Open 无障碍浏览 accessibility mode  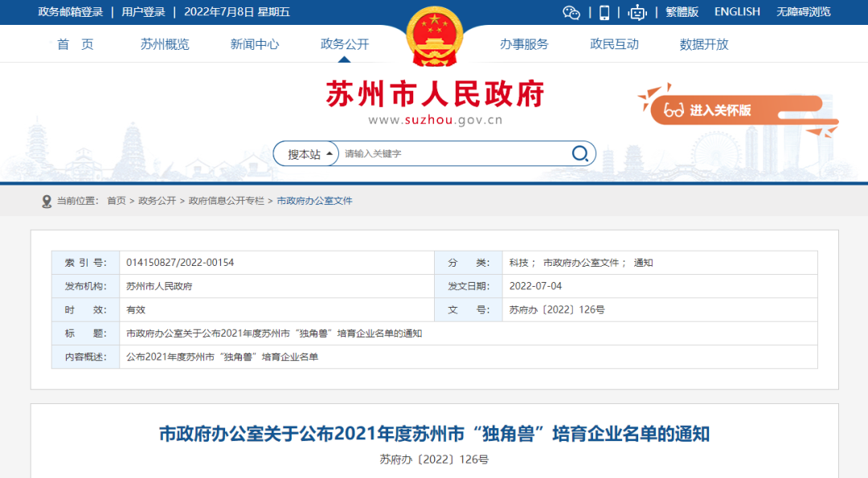pyautogui.click(x=805, y=12)
